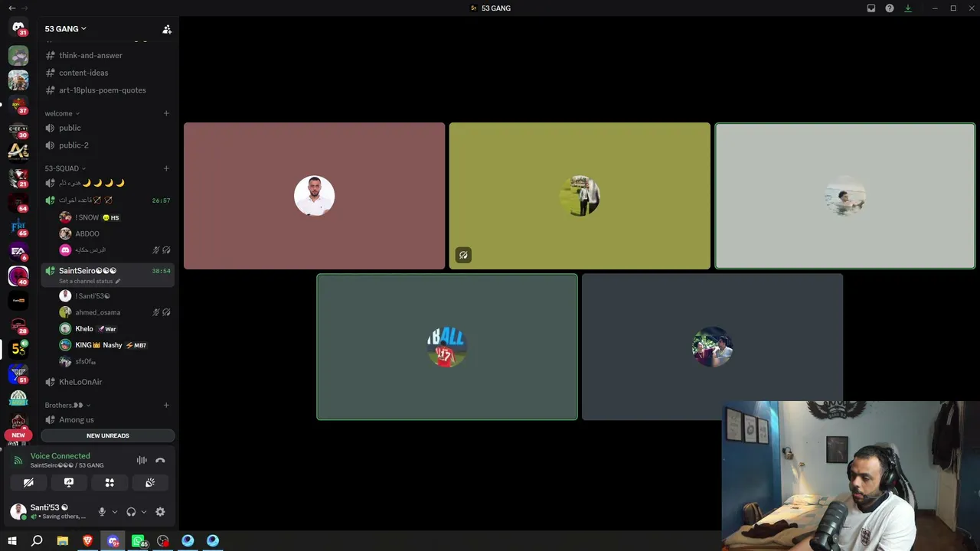
Task: Open Discord direct messages home icon
Action: [18, 28]
